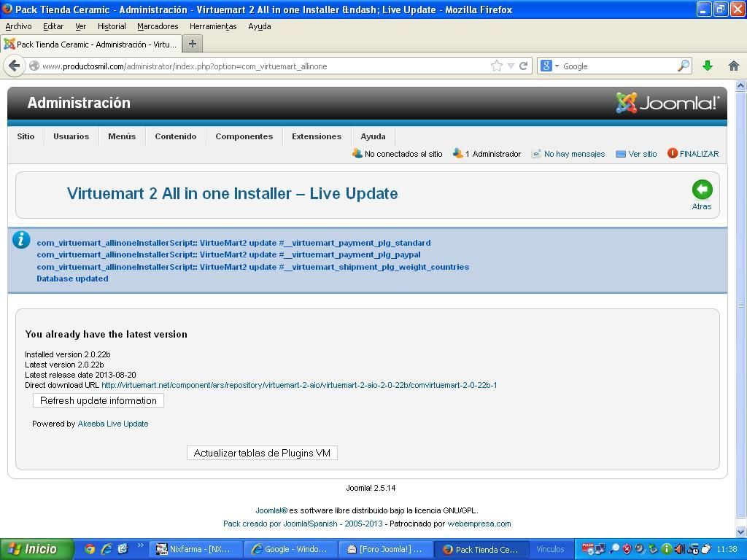Image resolution: width=747 pixels, height=560 pixels.
Task: Click Firefox back navigation arrow
Action: pos(15,66)
